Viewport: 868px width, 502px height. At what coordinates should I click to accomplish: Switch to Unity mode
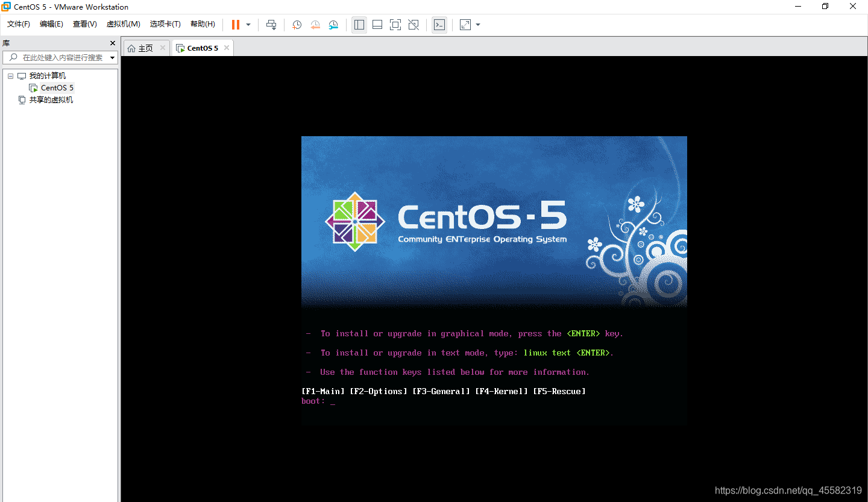pyautogui.click(x=414, y=25)
